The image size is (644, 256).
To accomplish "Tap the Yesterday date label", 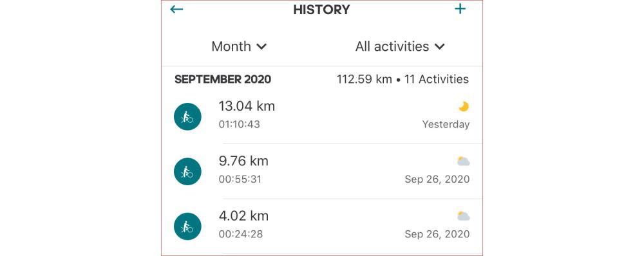I will click(x=446, y=124).
